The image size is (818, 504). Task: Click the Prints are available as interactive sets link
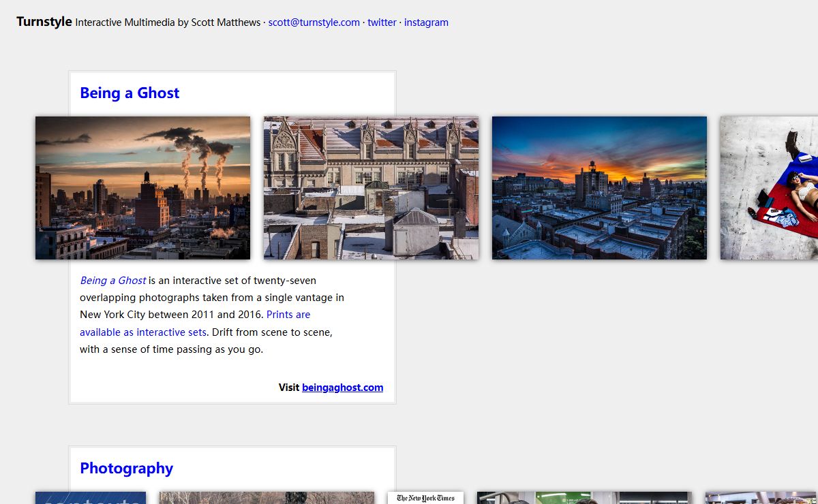195,324
